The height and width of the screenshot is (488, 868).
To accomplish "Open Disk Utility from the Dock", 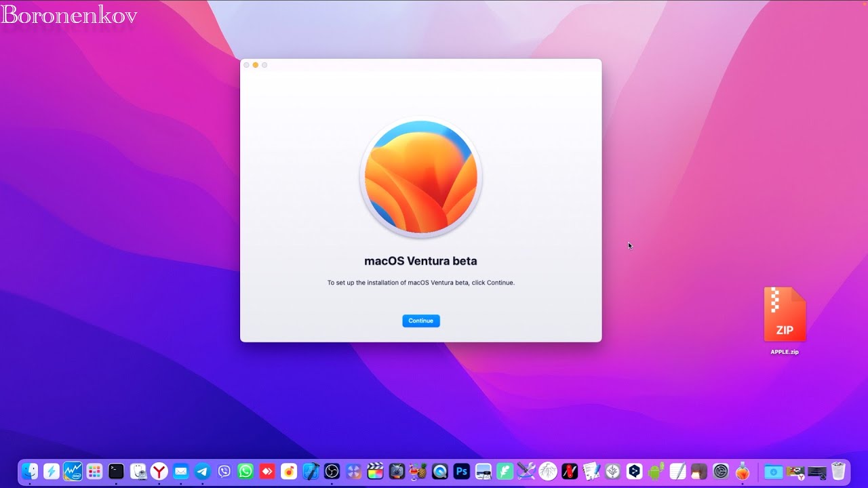I will 138,471.
